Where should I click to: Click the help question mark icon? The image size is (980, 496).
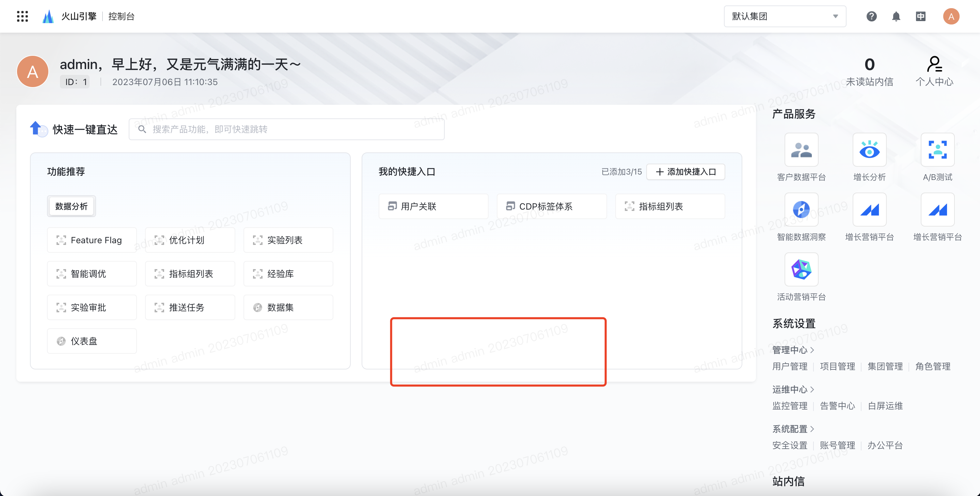[x=871, y=16]
